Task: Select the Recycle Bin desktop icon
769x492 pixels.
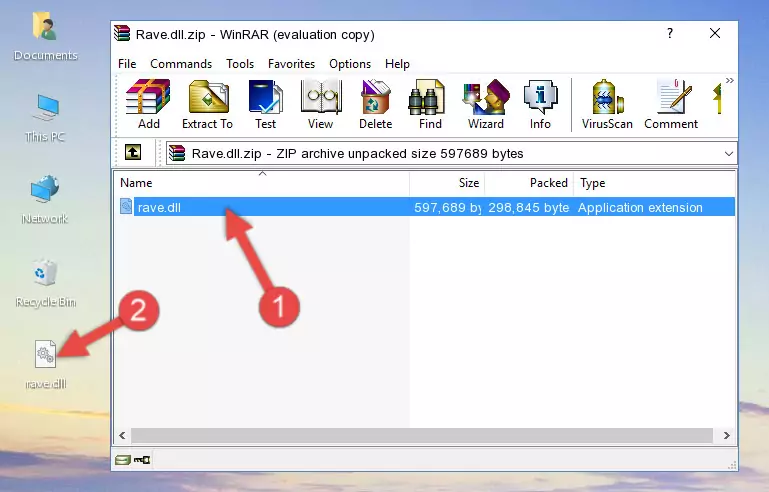Action: coord(45,284)
